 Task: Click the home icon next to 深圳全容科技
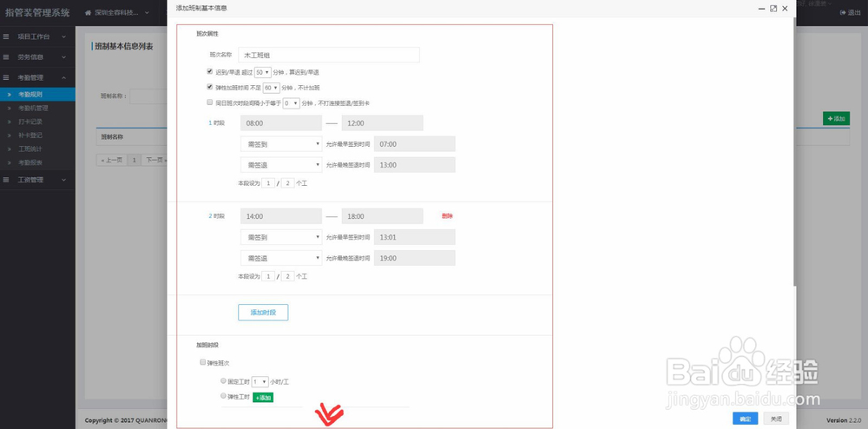[x=88, y=12]
